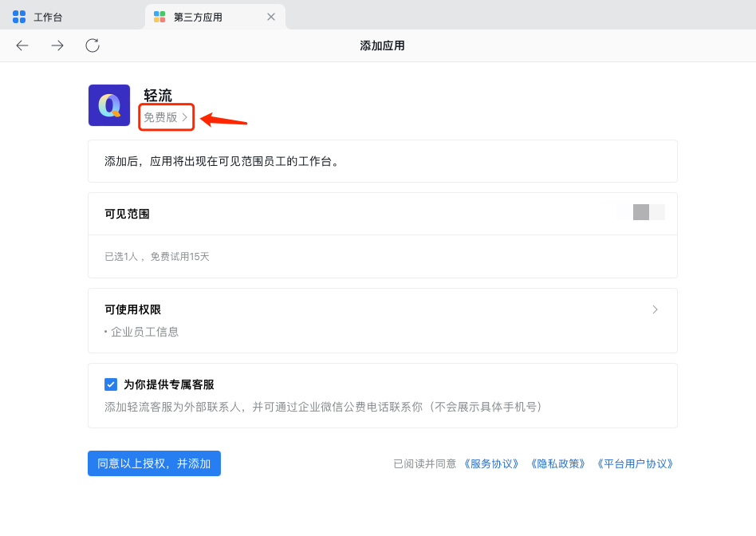Click the 添加后，应用将出现 notice text
This screenshot has width=756, height=536.
click(222, 162)
